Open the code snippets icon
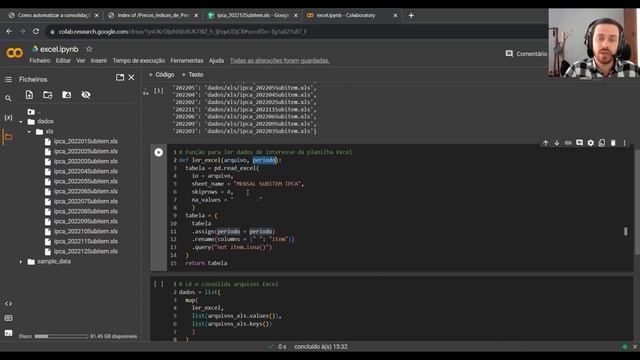The height and width of the screenshot is (360, 640). (8, 304)
